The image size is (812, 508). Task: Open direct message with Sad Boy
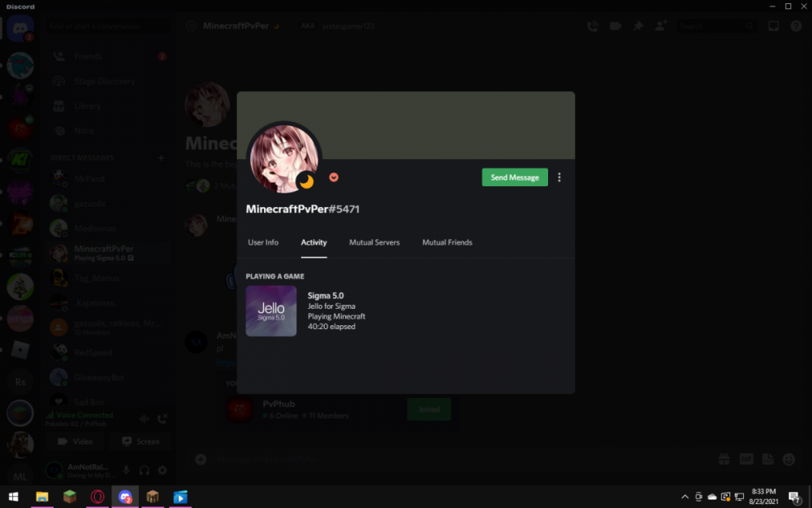tap(108, 402)
